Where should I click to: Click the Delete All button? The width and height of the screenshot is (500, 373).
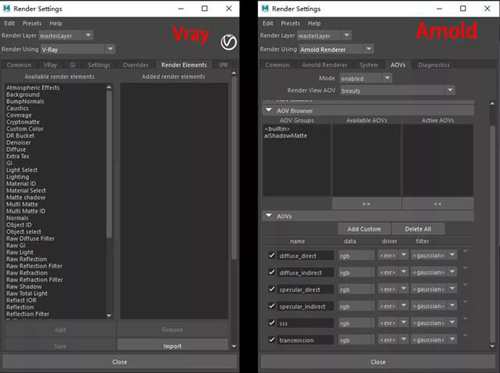[418, 229]
